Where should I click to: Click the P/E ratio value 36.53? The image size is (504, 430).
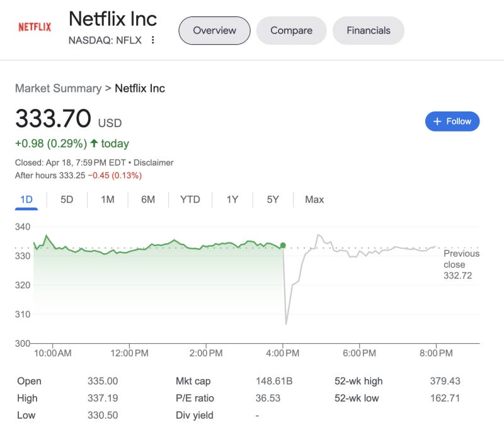(x=268, y=399)
